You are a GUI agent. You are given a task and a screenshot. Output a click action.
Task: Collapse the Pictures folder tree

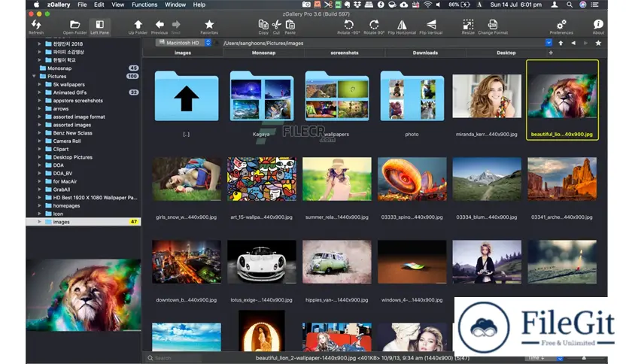click(x=34, y=76)
